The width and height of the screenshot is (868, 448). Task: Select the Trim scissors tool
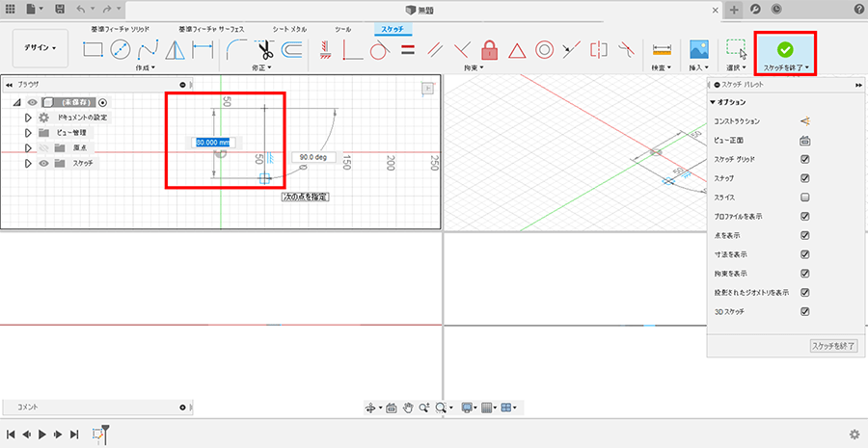[265, 49]
